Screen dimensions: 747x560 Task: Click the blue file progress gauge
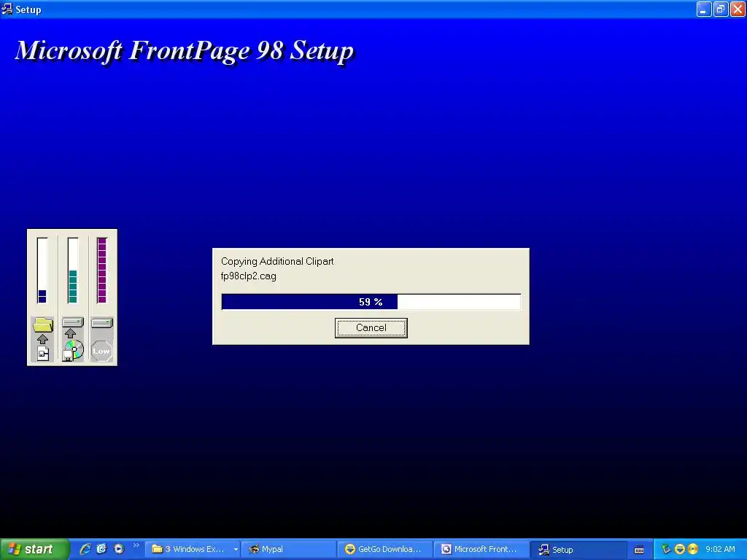coord(42,271)
